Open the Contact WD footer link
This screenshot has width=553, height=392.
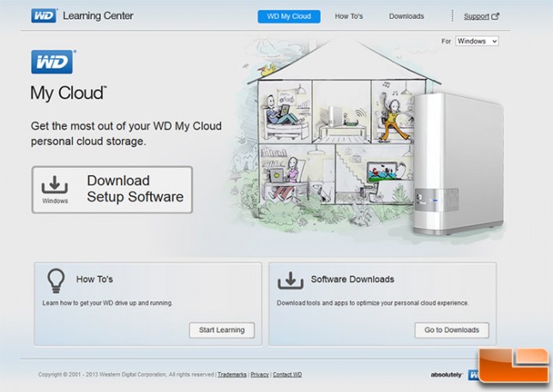coord(287,375)
